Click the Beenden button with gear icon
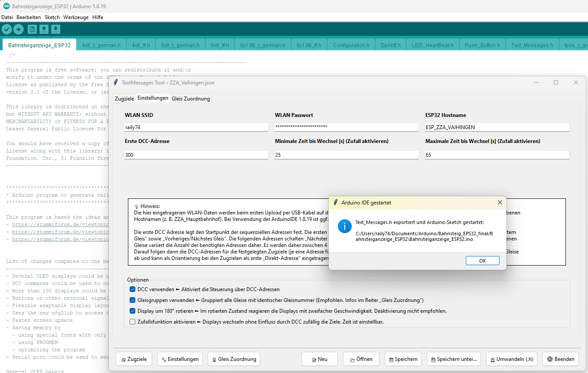 pos(560,359)
